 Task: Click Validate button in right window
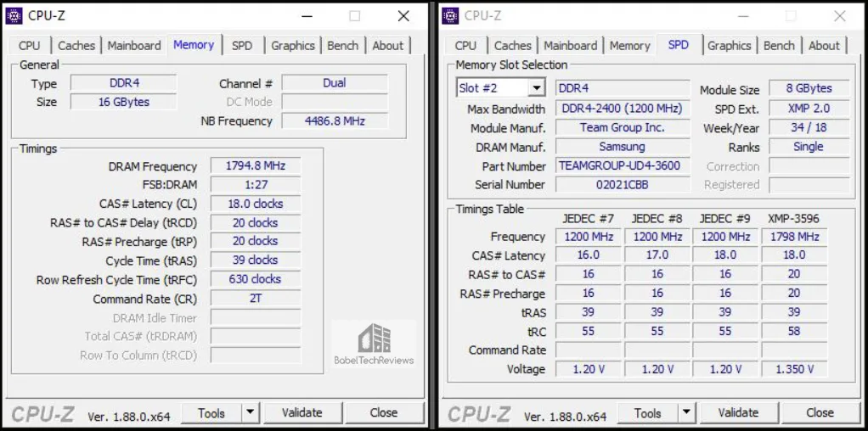tap(738, 412)
